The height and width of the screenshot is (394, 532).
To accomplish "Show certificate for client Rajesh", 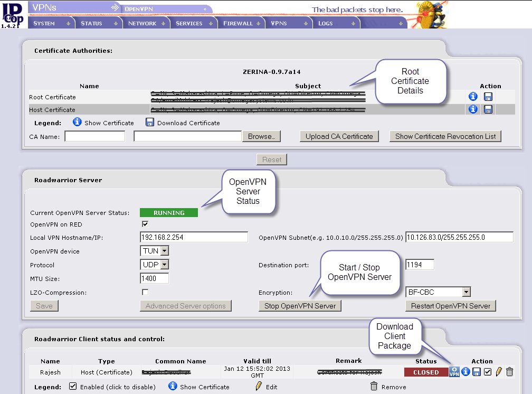I will [466, 372].
